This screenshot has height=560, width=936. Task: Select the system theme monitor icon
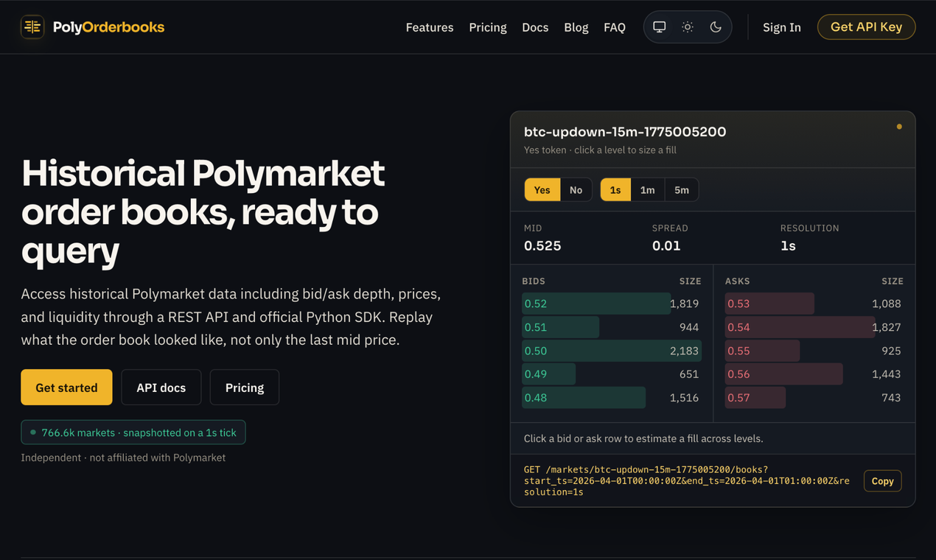tap(660, 27)
